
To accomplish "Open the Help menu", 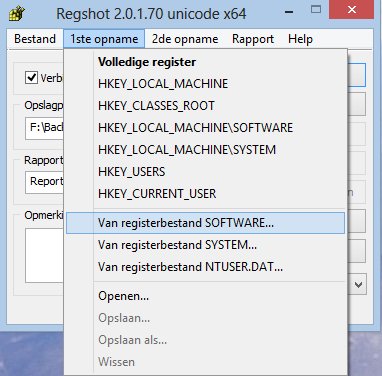I will (x=300, y=39).
